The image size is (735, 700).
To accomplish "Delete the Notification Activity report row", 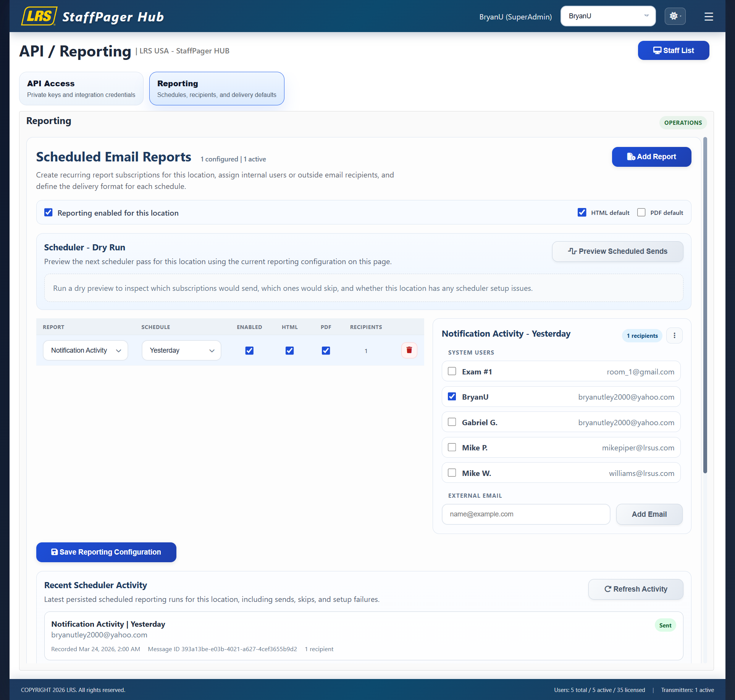I will coord(409,350).
